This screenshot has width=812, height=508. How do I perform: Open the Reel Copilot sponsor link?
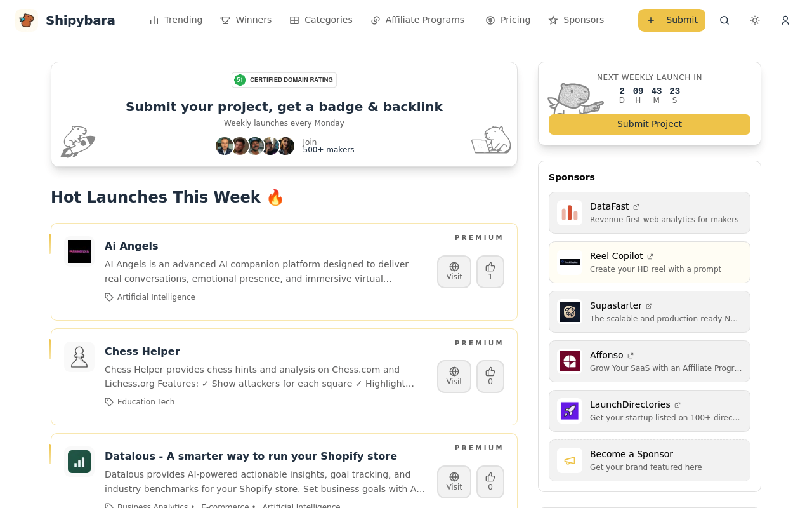[x=650, y=262]
